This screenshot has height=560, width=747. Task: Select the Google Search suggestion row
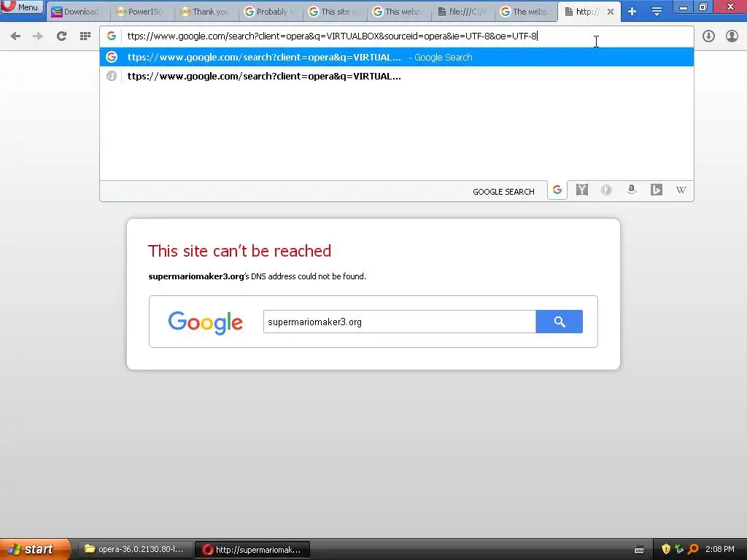[x=396, y=57]
